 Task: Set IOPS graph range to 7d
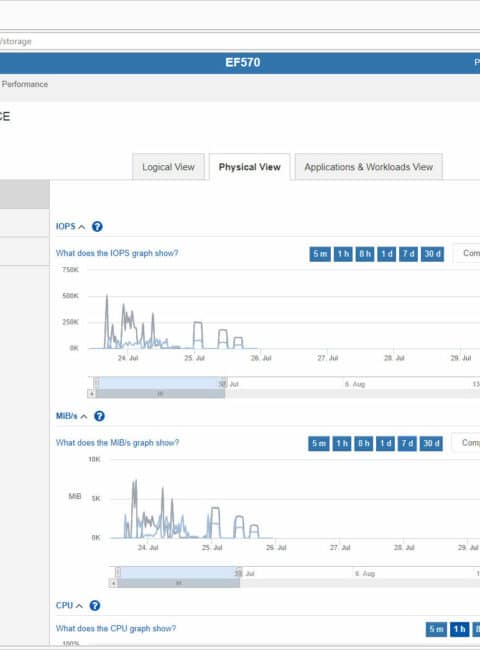409,254
